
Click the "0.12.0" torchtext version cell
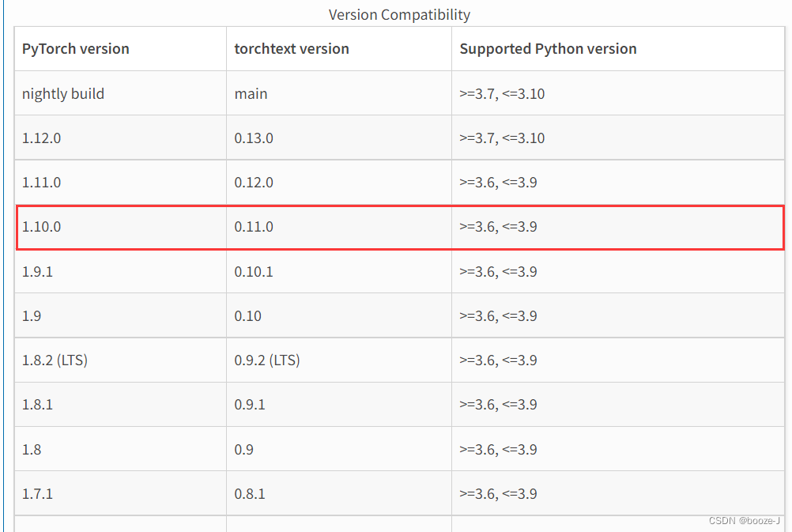point(339,183)
